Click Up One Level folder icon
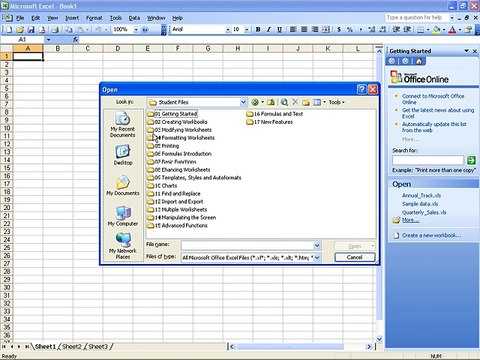 coord(271,102)
